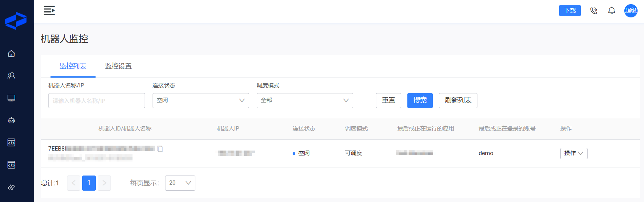Viewport: 644px width, 202px height.
Task: Click the phone support icon
Action: pos(594,11)
